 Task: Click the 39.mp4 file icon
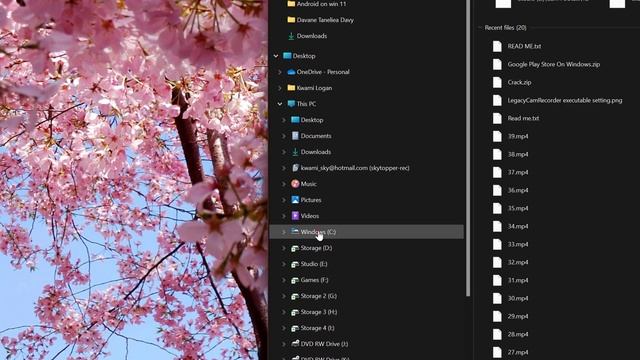(497, 136)
